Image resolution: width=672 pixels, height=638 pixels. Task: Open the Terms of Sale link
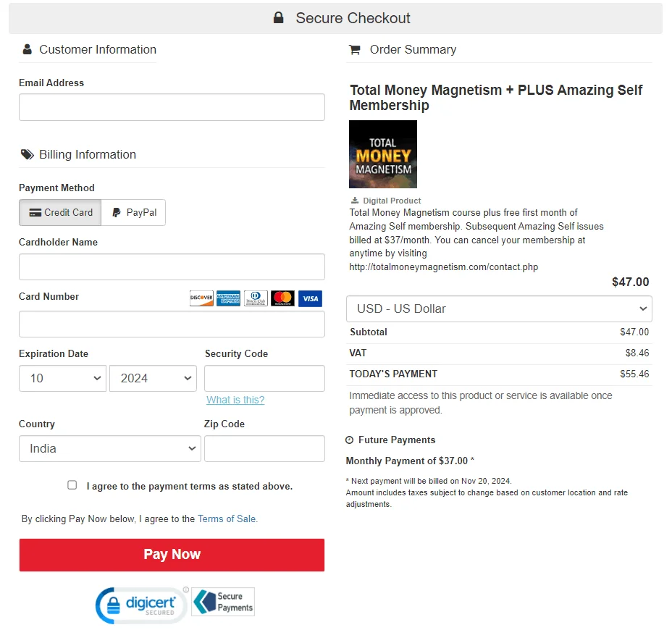tap(227, 519)
